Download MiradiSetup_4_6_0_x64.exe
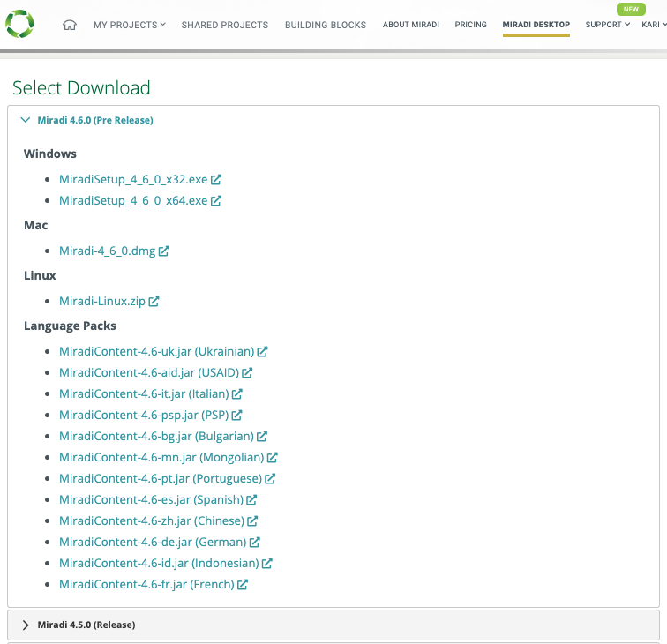This screenshot has width=667, height=644. pos(133,200)
